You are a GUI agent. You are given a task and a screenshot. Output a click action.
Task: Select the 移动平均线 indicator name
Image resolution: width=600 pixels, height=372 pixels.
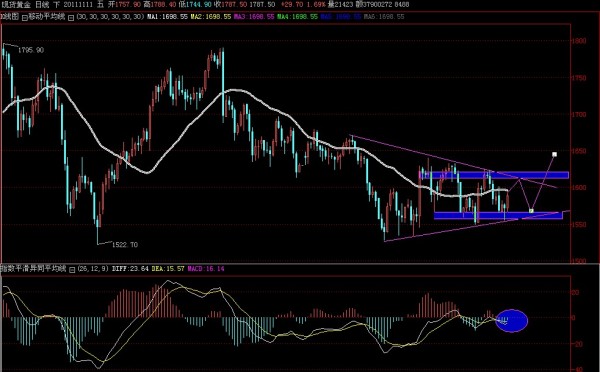[47, 17]
